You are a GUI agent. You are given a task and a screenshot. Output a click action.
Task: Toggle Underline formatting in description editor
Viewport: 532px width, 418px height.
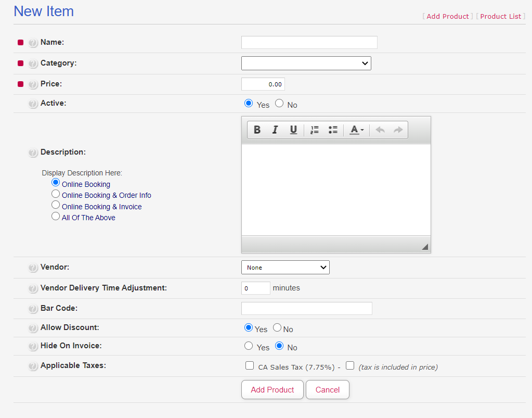click(293, 130)
